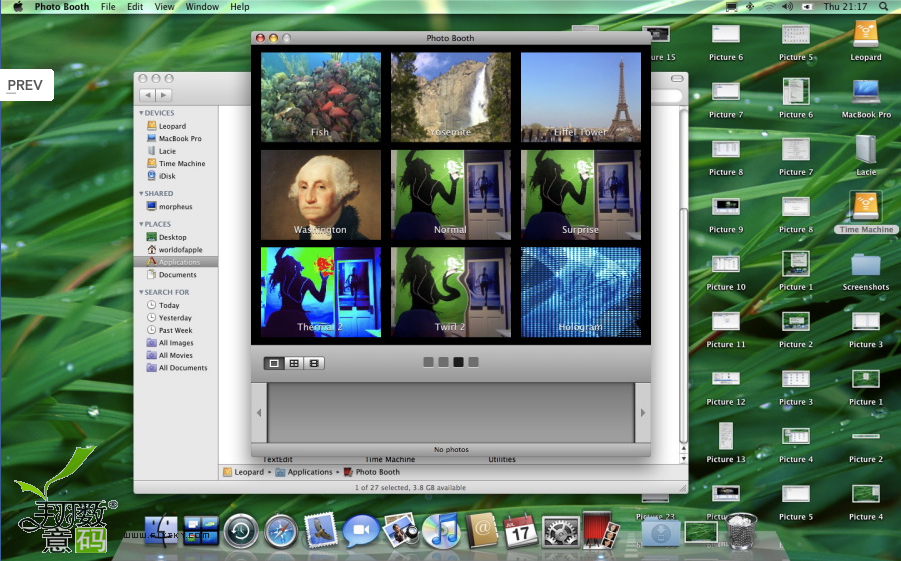Switch to single still picture mode
Screen dimensions: 901x561
274,363
